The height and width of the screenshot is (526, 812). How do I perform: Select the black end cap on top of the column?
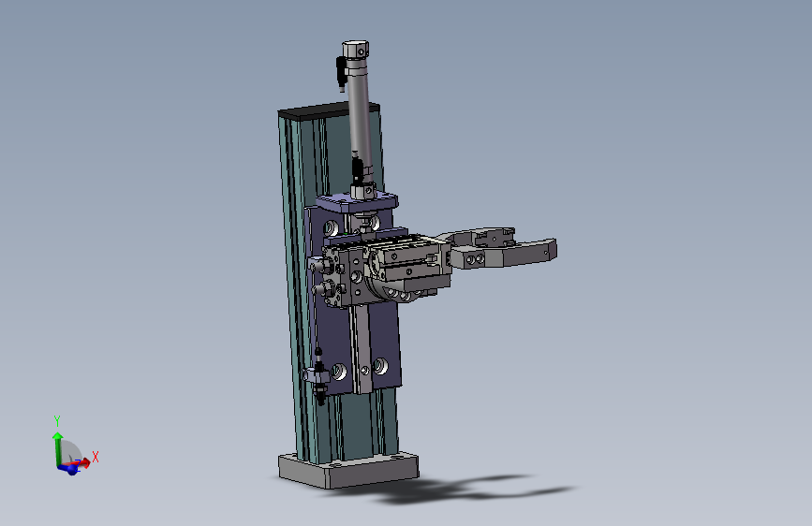point(327,110)
